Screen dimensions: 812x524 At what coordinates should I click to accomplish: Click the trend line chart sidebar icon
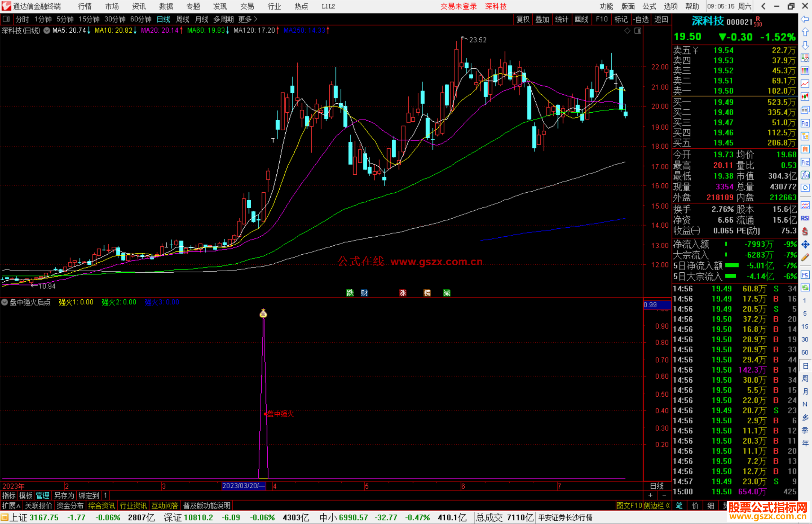click(x=805, y=84)
